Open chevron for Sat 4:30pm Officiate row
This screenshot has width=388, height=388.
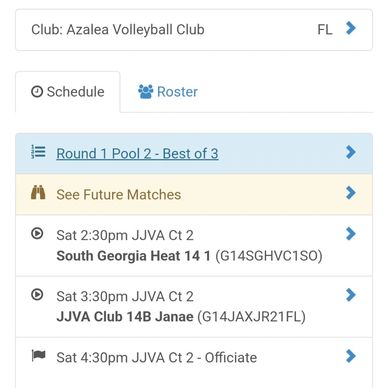(x=351, y=356)
